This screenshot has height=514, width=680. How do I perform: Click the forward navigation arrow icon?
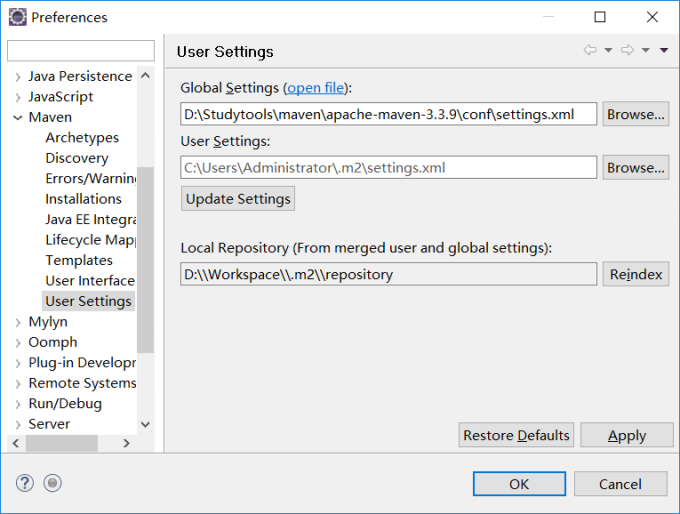pos(627,51)
